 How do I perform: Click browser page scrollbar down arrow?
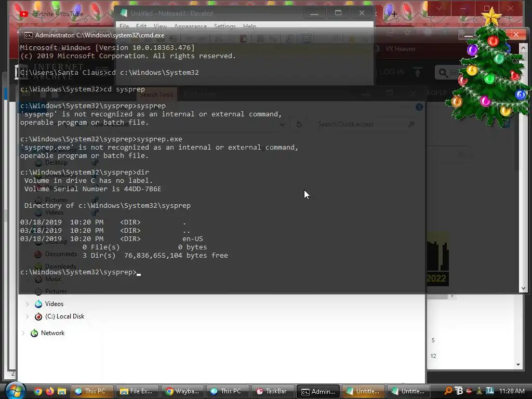[518, 365]
